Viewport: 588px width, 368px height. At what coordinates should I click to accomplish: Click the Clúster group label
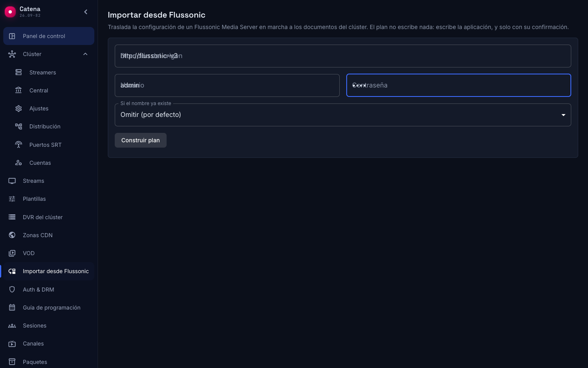[x=32, y=54]
